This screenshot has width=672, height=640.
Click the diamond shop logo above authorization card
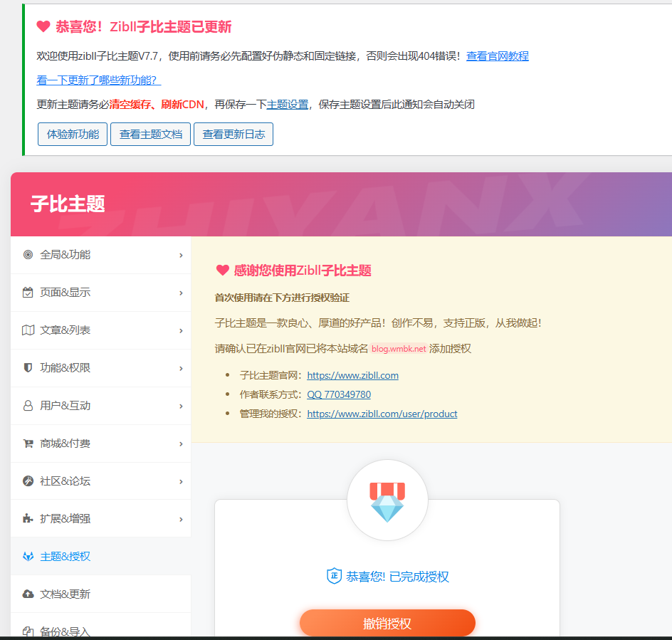coord(387,500)
